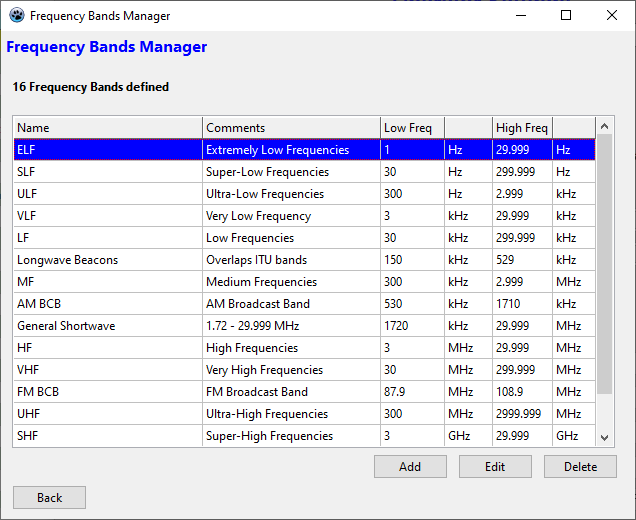Pick the FM BCB band row

coord(107,392)
